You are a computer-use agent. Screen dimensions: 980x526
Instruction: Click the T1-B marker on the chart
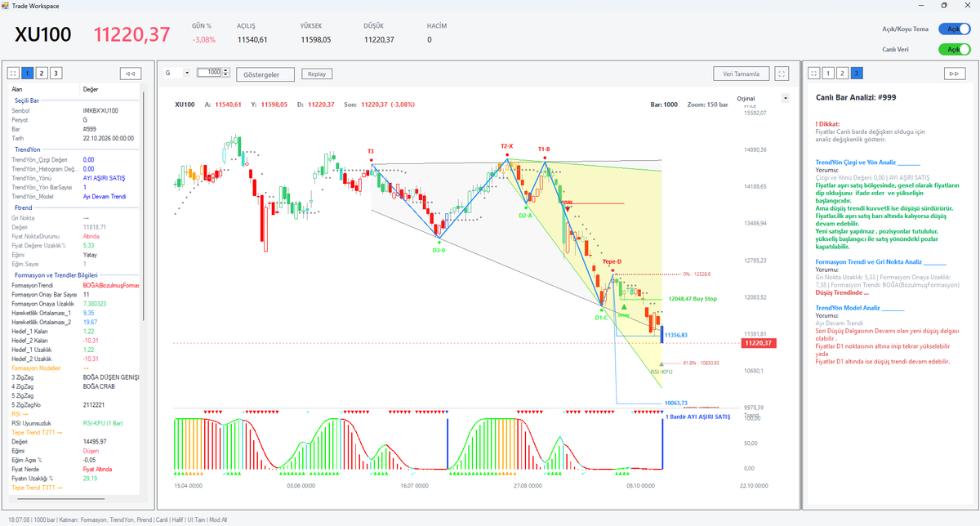(x=544, y=149)
